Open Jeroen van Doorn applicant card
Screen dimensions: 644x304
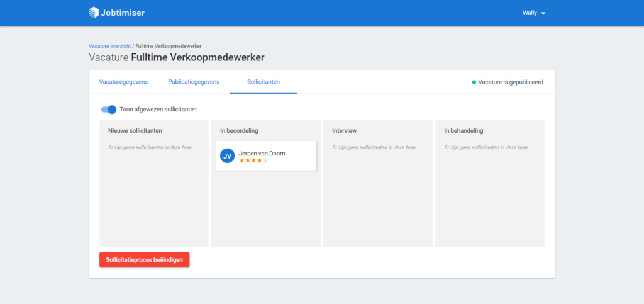pos(266,155)
